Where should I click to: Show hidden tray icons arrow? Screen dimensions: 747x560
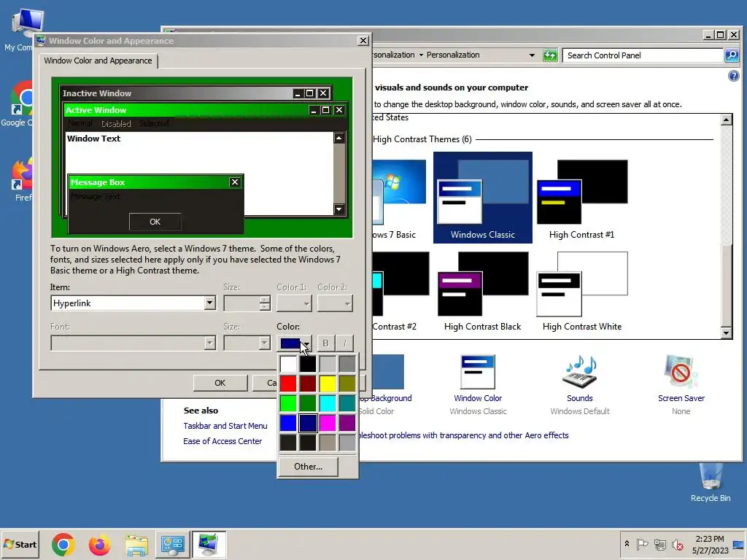(x=627, y=544)
